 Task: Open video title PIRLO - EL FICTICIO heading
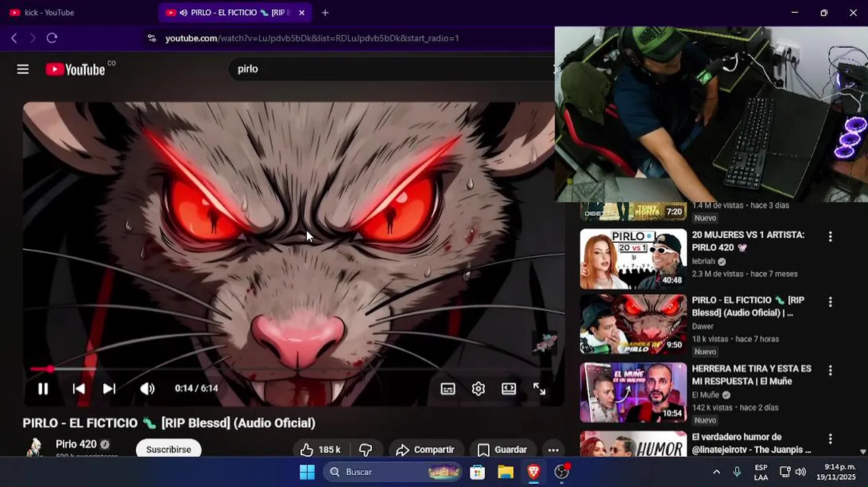tap(169, 423)
